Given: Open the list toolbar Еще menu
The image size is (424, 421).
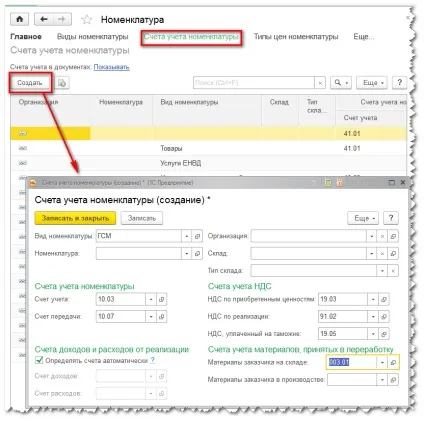Looking at the screenshot, I should coord(372,83).
